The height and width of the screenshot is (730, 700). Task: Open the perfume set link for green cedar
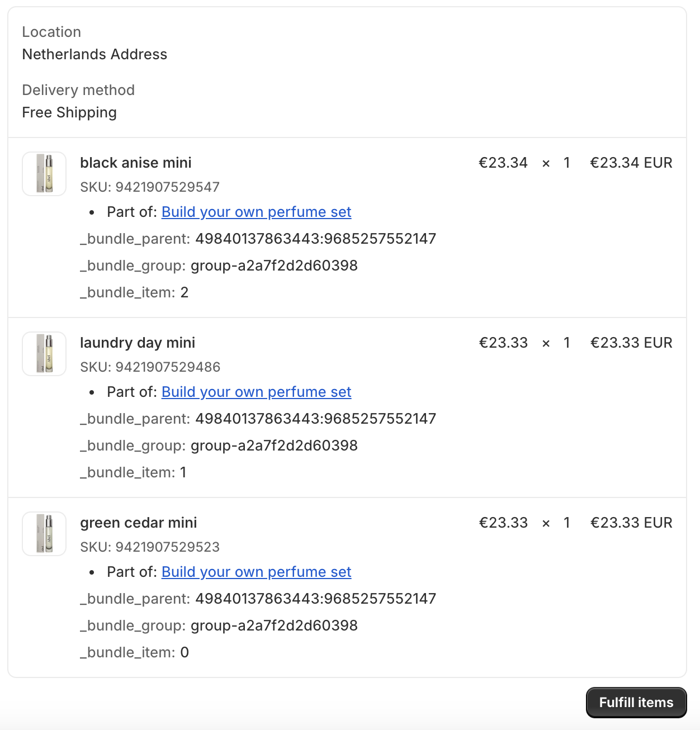tap(256, 572)
